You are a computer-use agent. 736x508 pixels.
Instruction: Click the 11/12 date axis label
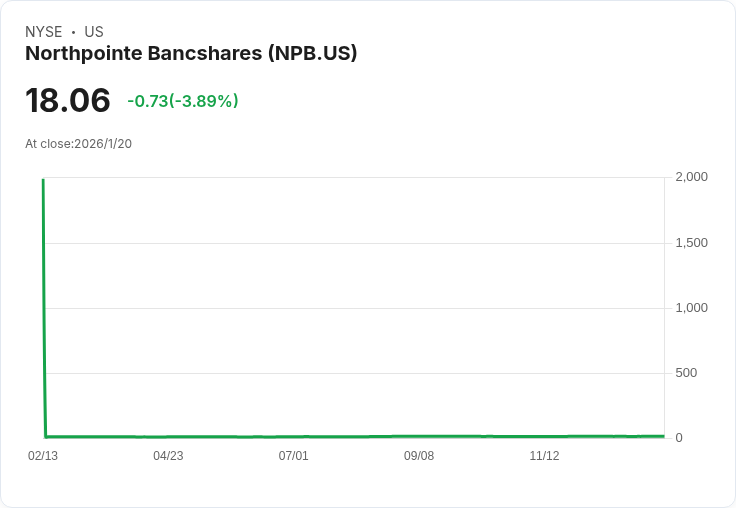(x=544, y=456)
